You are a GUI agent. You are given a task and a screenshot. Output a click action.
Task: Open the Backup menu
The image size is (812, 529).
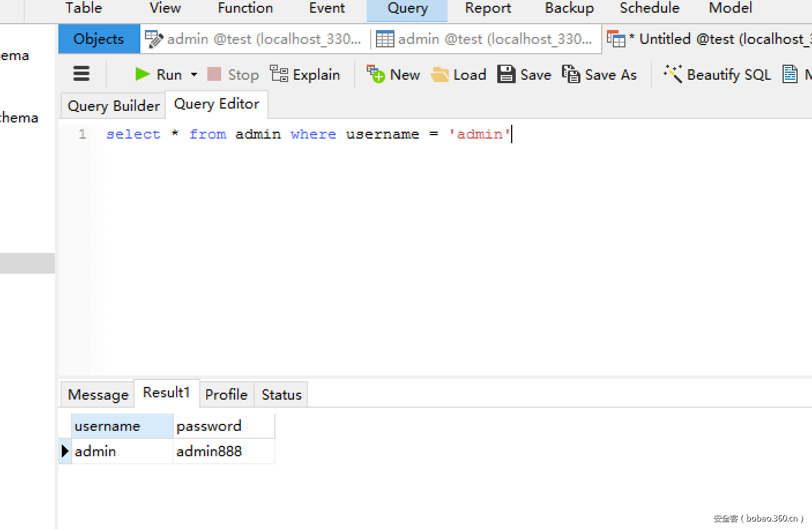click(x=569, y=8)
